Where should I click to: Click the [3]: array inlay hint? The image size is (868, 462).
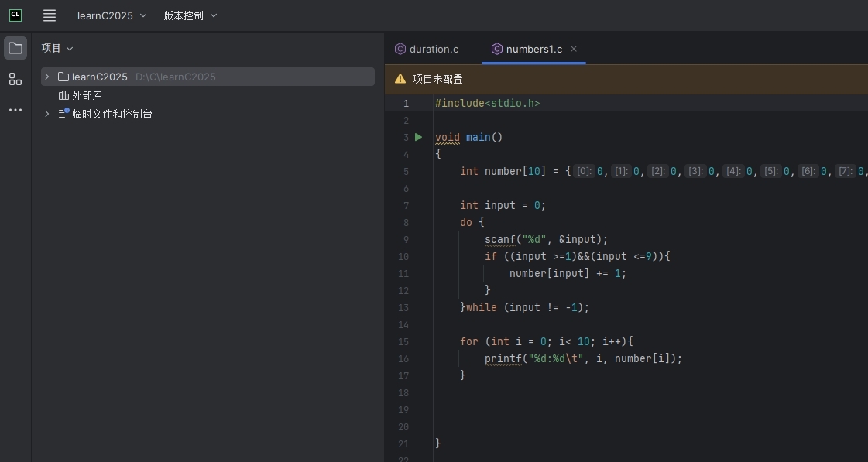coord(695,172)
